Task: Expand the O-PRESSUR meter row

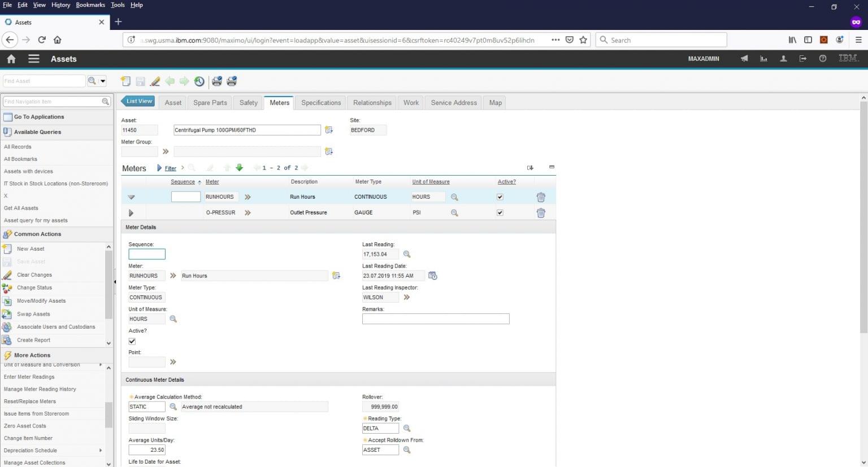Action: point(131,212)
